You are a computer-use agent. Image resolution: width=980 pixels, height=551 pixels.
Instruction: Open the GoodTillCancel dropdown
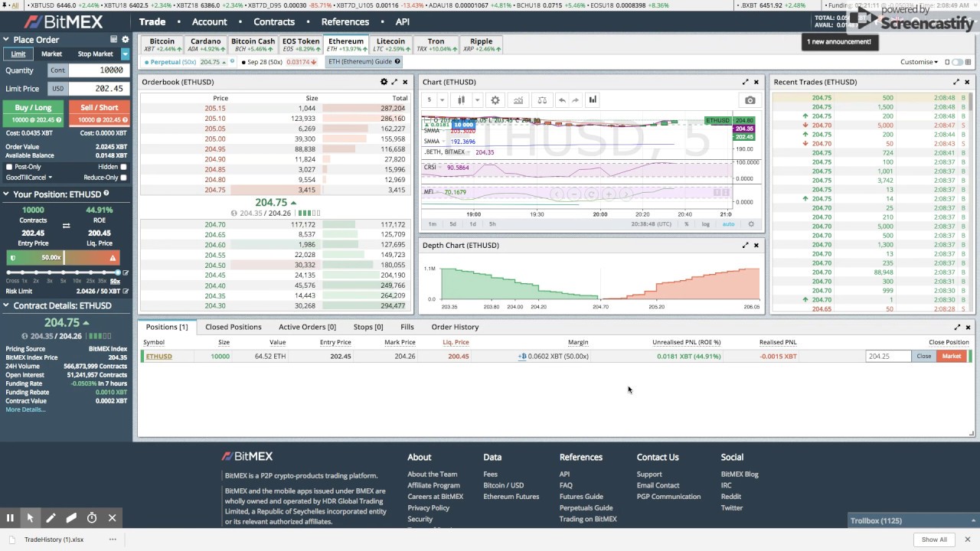click(29, 178)
